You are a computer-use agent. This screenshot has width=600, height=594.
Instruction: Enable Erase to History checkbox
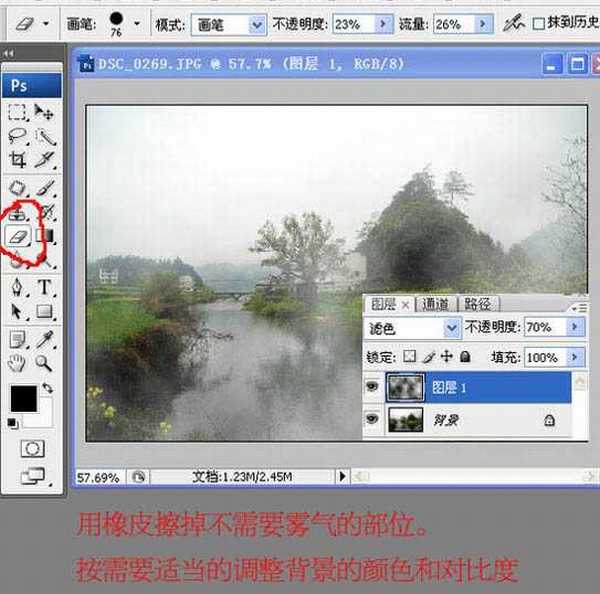click(x=538, y=24)
